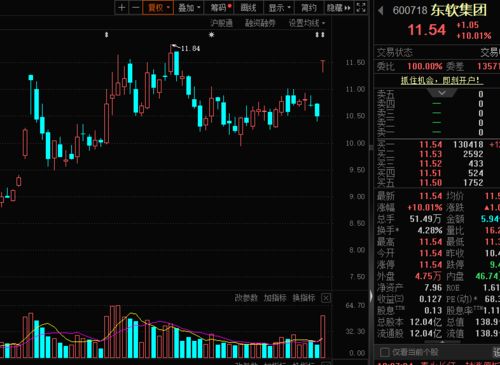Select the 画线 drawing tool item

point(249,8)
